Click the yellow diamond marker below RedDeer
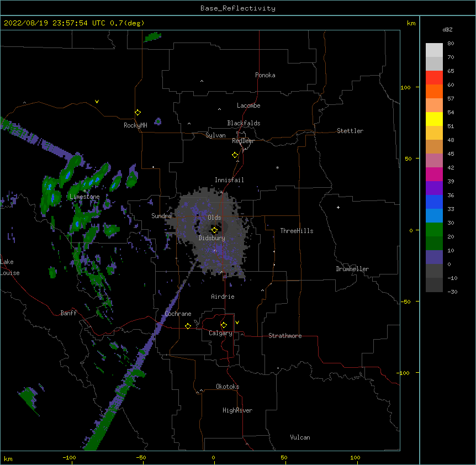This screenshot has width=476, height=465. [x=235, y=155]
